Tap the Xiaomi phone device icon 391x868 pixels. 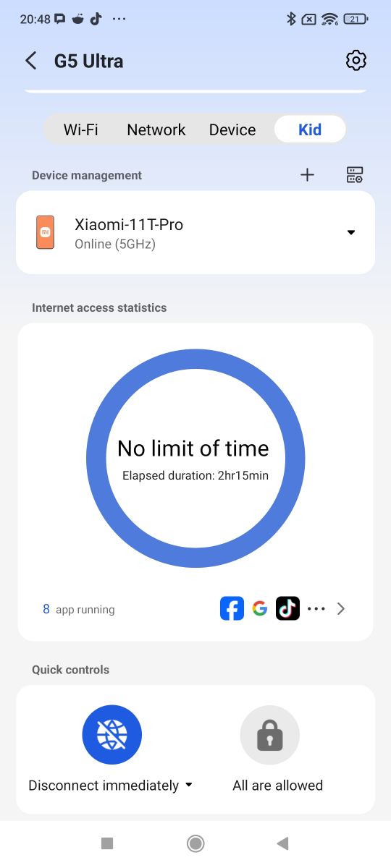pyautogui.click(x=45, y=232)
